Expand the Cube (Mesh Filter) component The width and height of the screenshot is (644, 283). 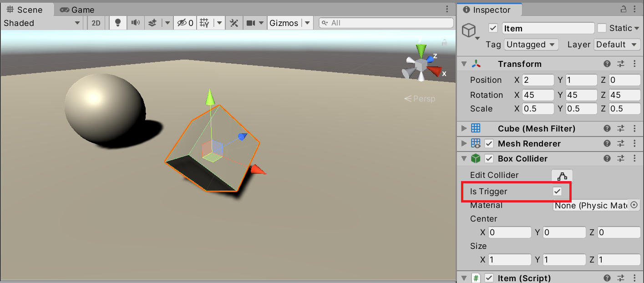click(464, 129)
